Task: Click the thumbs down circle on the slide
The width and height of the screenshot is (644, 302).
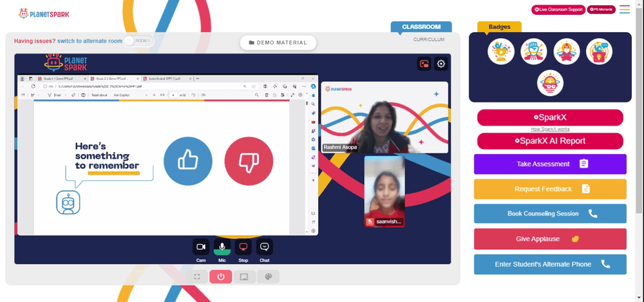Action: point(249,161)
